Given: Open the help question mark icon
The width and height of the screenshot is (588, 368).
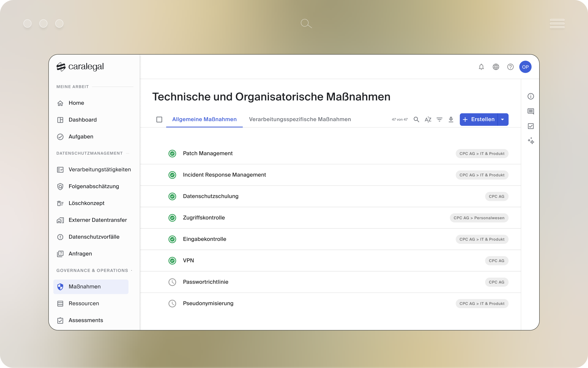Looking at the screenshot, I should [x=511, y=67].
